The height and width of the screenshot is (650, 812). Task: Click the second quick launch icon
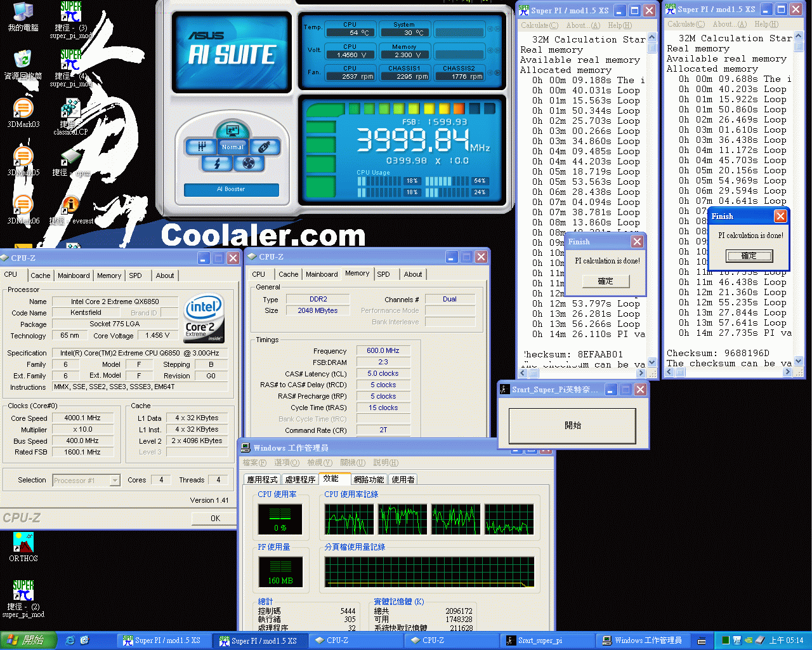[x=84, y=640]
